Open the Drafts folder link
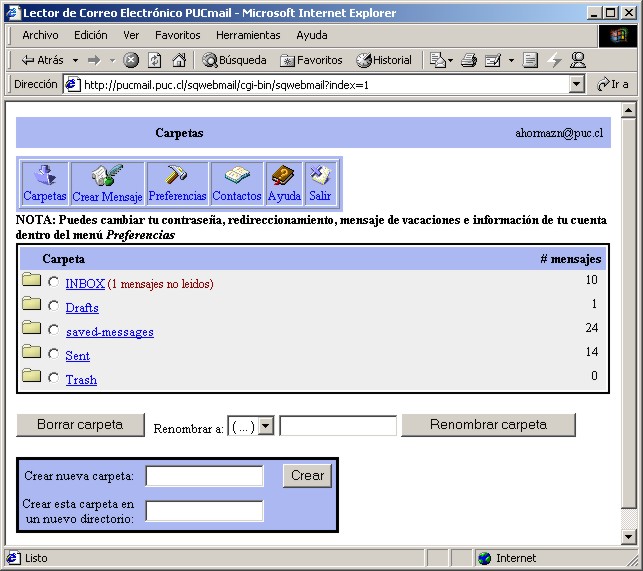Screen dimensions: 643x571 click(82, 308)
